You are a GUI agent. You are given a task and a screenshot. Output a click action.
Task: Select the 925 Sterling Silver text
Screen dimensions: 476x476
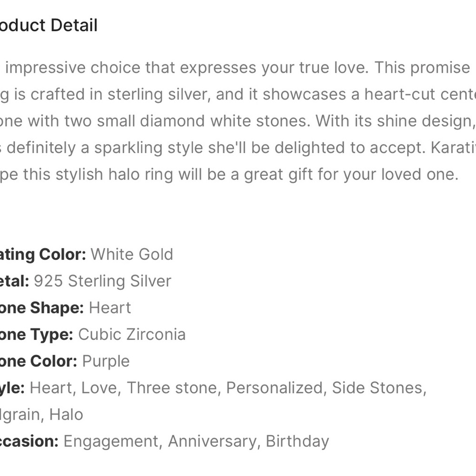(103, 281)
